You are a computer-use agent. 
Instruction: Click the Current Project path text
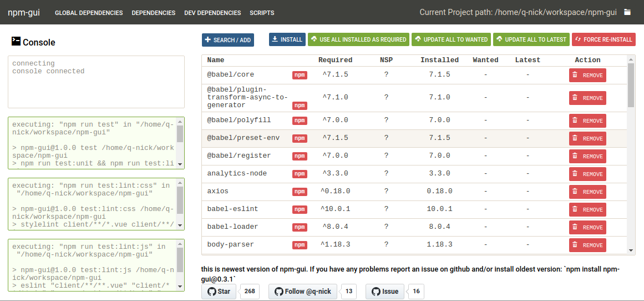518,12
